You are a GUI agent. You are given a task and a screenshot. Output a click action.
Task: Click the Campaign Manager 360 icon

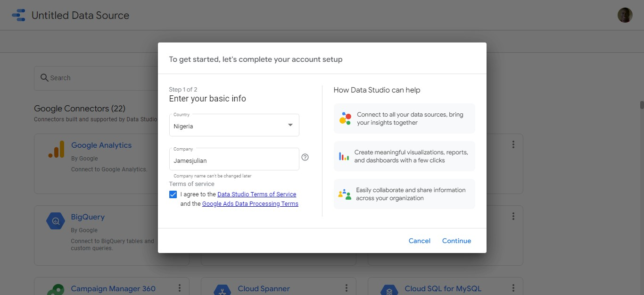click(x=56, y=290)
